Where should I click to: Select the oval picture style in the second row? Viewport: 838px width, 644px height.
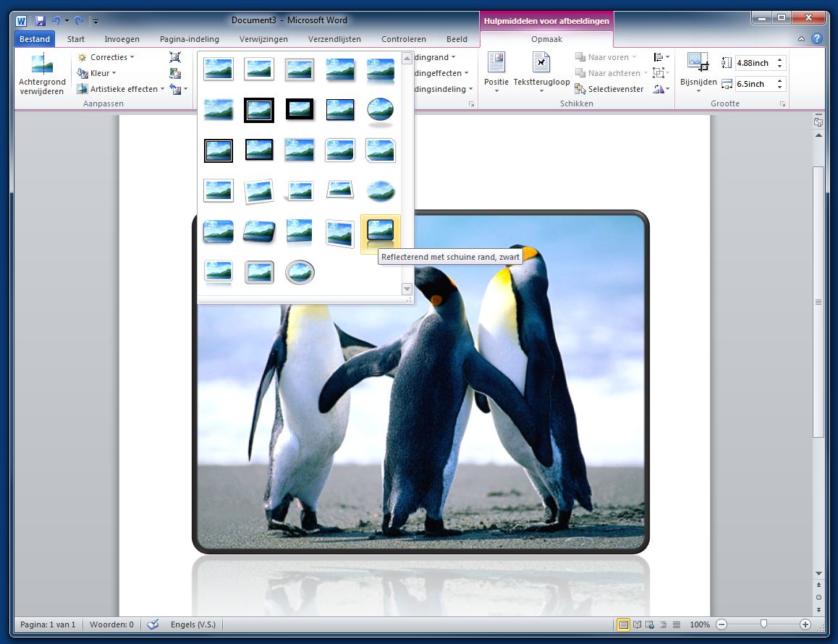pyautogui.click(x=381, y=111)
